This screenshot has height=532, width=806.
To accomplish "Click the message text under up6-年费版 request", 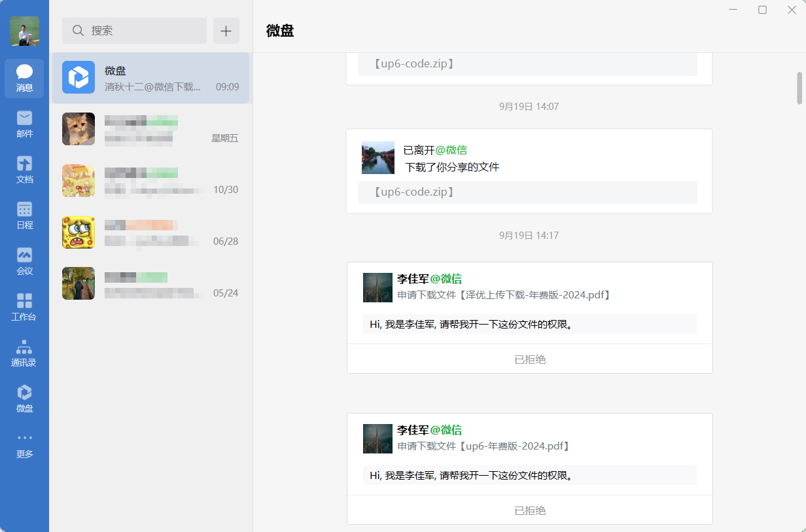I will pyautogui.click(x=530, y=475).
